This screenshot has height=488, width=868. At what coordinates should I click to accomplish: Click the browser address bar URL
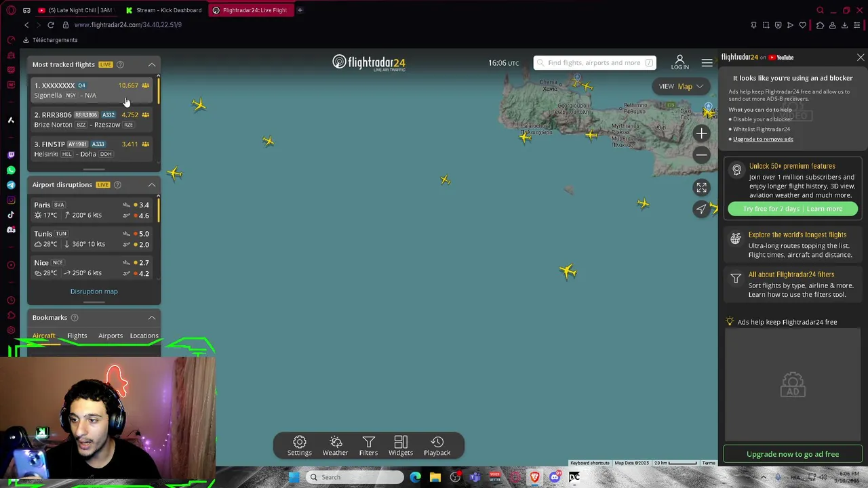pyautogui.click(x=128, y=25)
